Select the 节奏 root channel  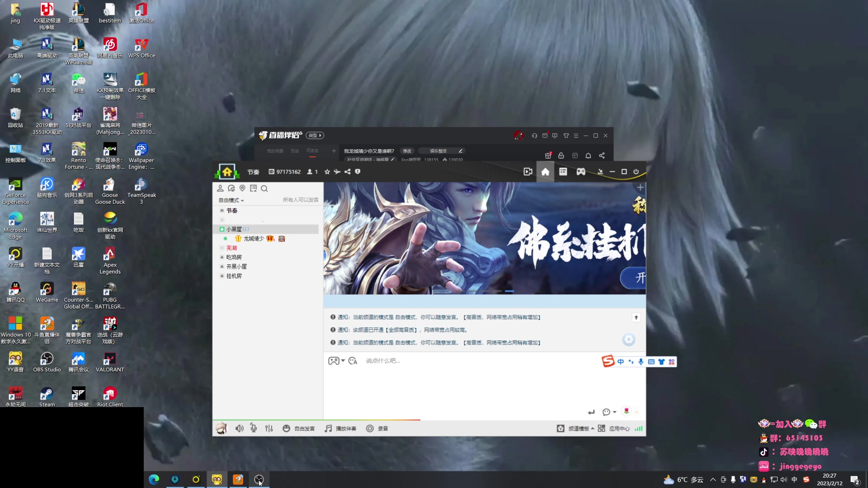(x=232, y=211)
